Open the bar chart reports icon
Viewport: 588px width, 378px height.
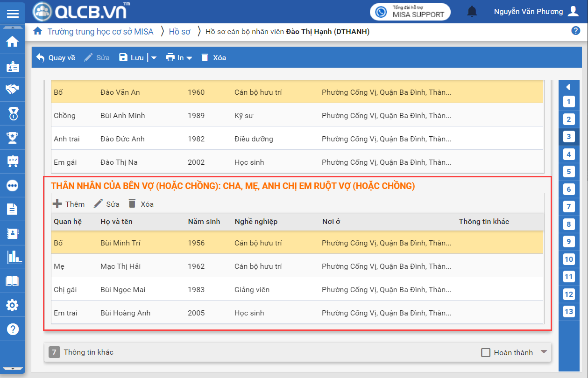pyautogui.click(x=12, y=257)
